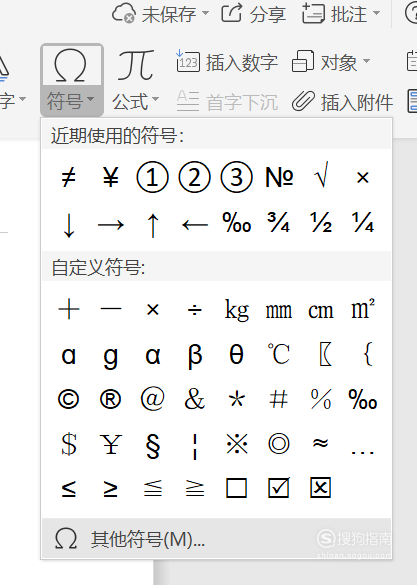The height and width of the screenshot is (585, 417).
Task: Insert the α alpha symbol
Action: tap(153, 355)
